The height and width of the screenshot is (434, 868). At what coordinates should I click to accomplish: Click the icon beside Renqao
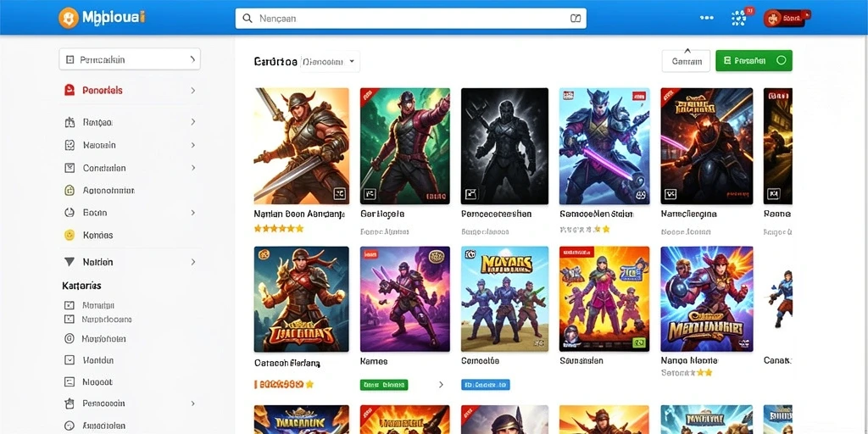click(x=70, y=122)
